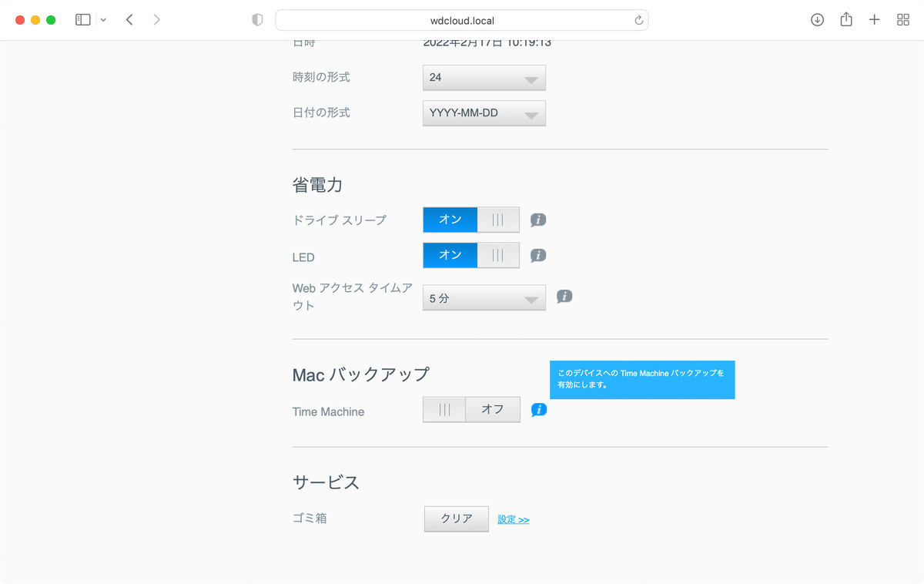Open the 時刻の形式 dropdown showing 24
The image size is (924, 584).
coord(484,78)
